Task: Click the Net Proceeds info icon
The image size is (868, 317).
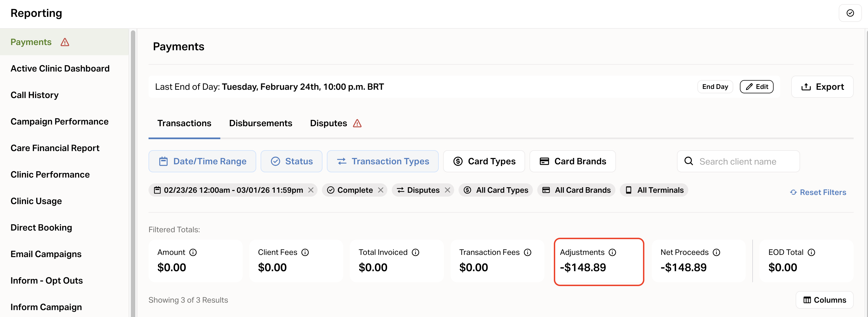Action: (716, 252)
